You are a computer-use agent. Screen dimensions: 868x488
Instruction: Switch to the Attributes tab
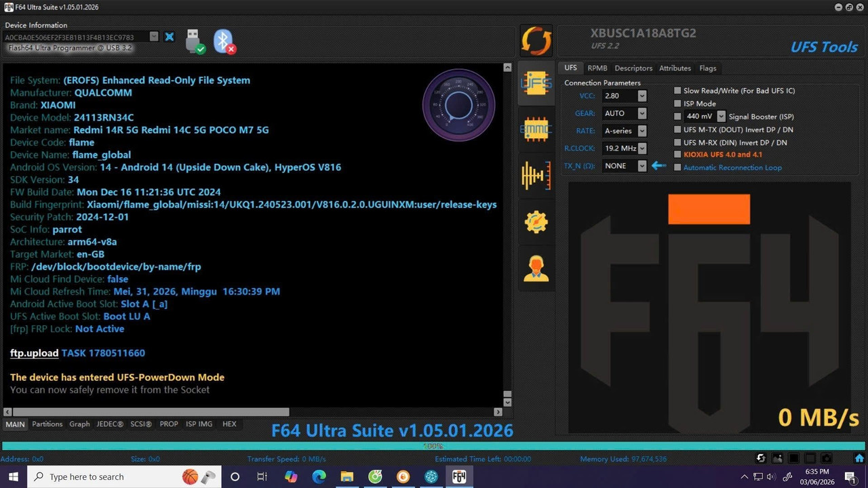675,68
